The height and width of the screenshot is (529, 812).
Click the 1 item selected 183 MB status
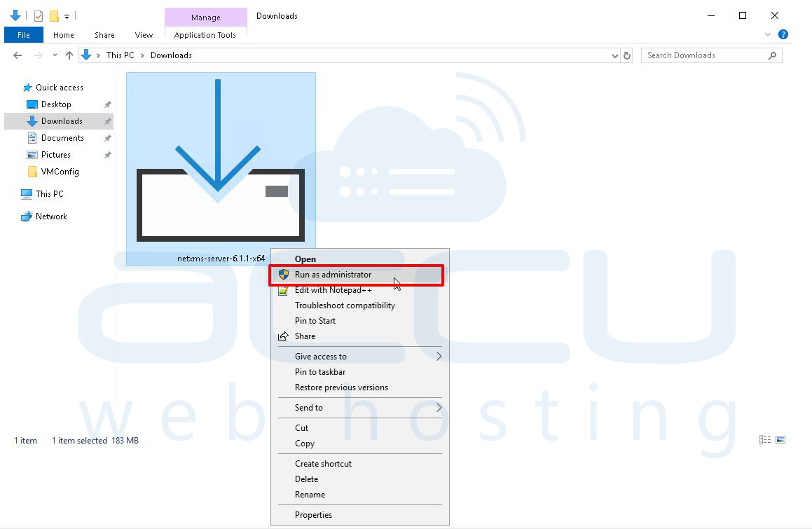click(95, 441)
